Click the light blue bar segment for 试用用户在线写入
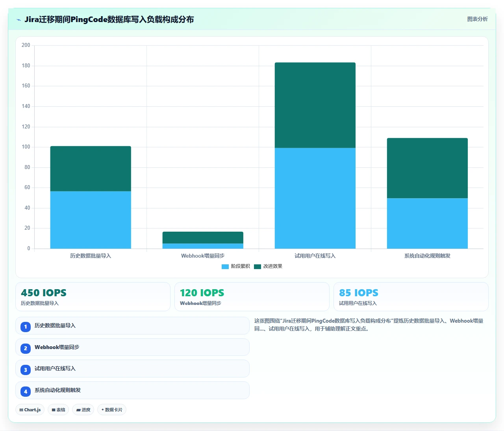The image size is (504, 431). click(x=315, y=198)
